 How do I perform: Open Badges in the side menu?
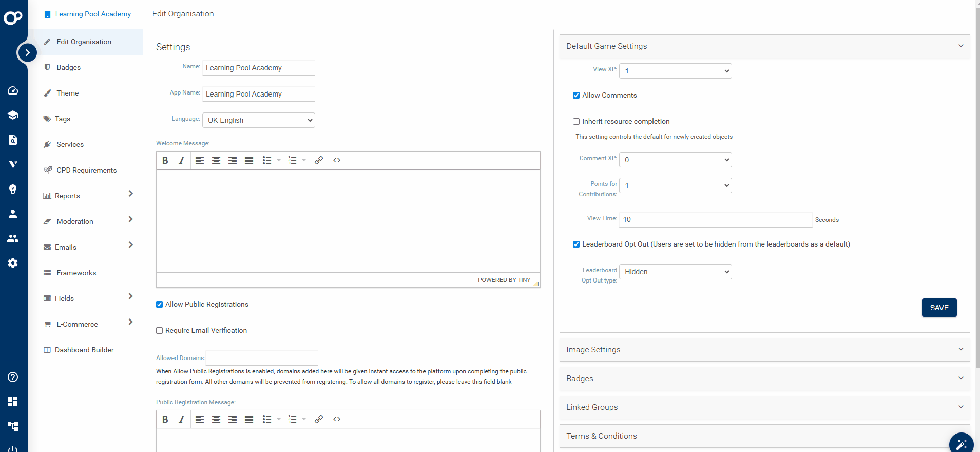click(x=69, y=67)
